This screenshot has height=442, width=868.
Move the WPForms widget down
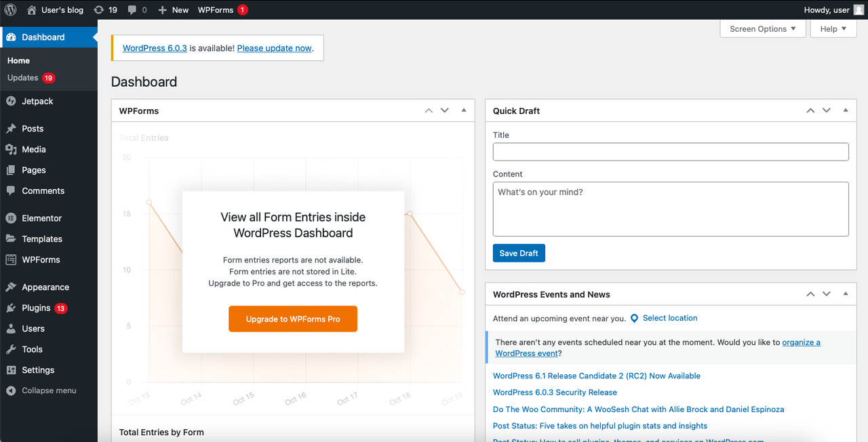(445, 110)
